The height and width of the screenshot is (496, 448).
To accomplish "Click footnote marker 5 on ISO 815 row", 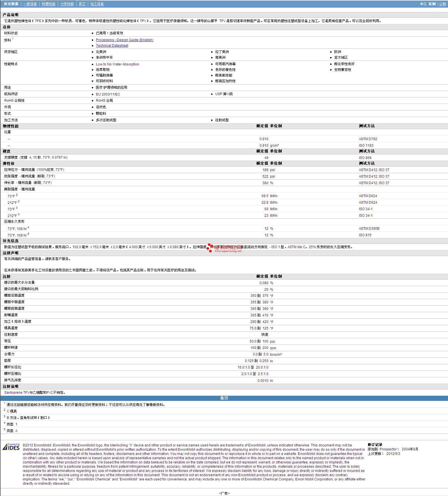I will tap(28, 234).
